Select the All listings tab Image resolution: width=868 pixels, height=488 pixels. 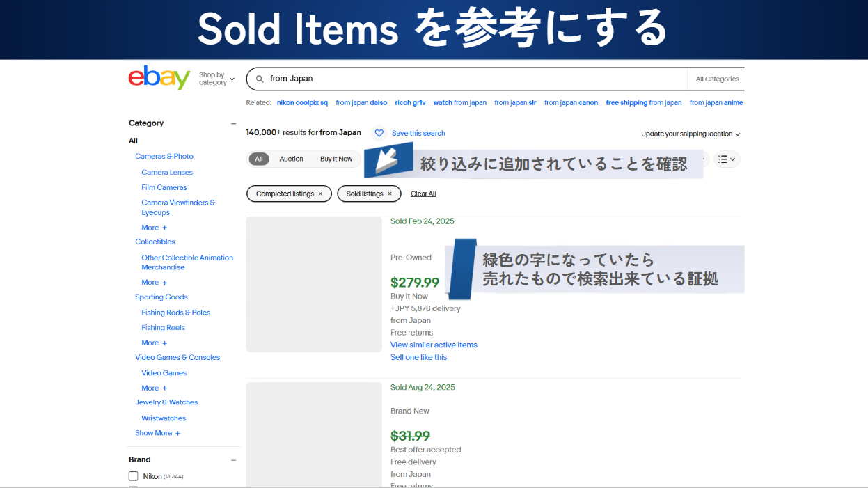tap(259, 159)
